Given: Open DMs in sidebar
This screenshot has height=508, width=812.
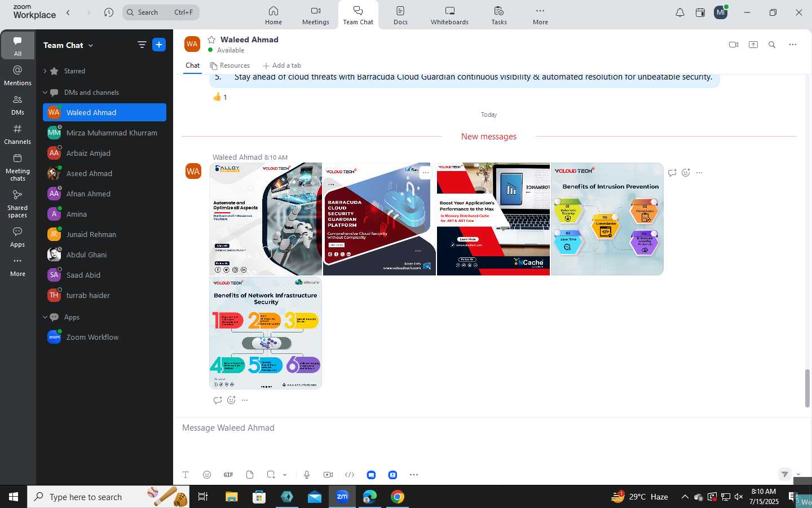Looking at the screenshot, I should click(17, 105).
